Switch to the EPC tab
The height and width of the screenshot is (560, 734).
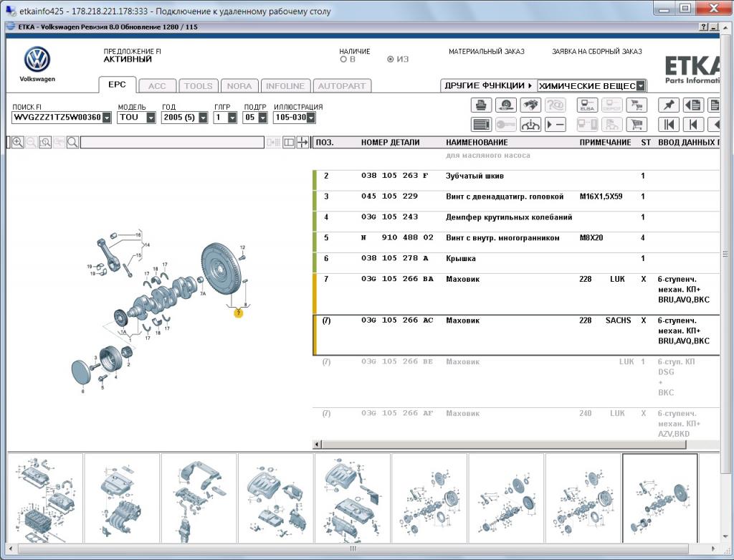tap(117, 85)
